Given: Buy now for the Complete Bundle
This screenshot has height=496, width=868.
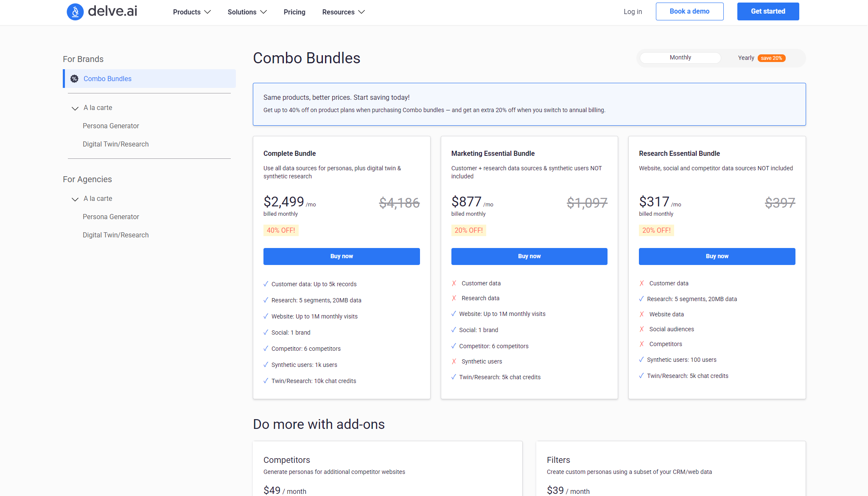Looking at the screenshot, I should pos(342,256).
